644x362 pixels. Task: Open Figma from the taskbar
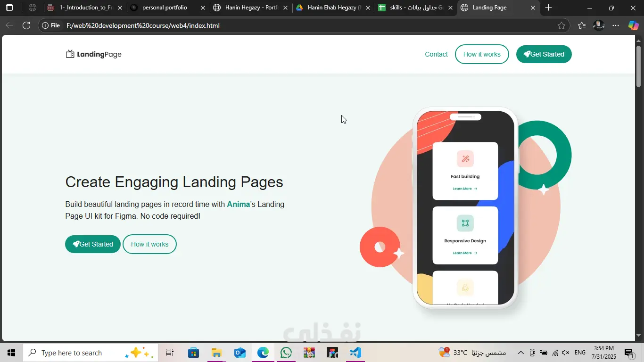pos(332,353)
